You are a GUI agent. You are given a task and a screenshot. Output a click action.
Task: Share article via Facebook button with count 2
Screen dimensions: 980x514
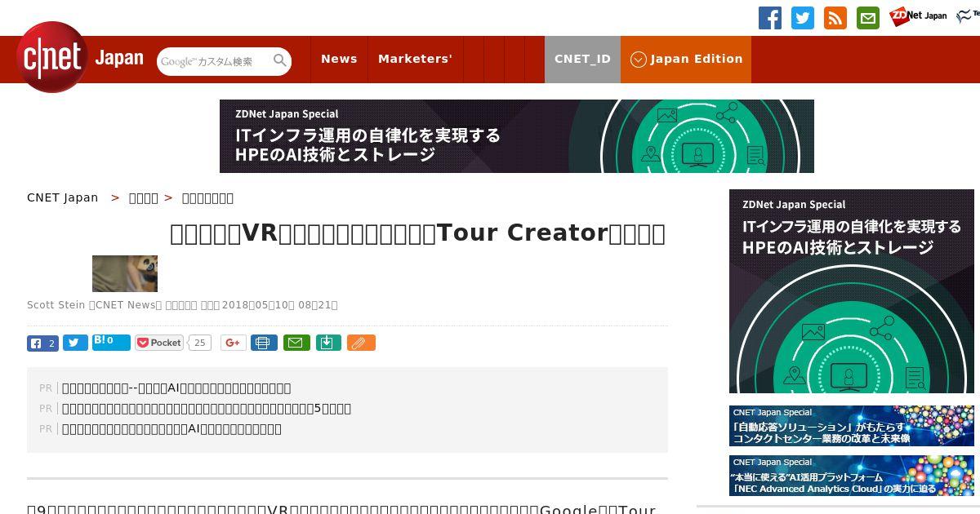point(42,343)
